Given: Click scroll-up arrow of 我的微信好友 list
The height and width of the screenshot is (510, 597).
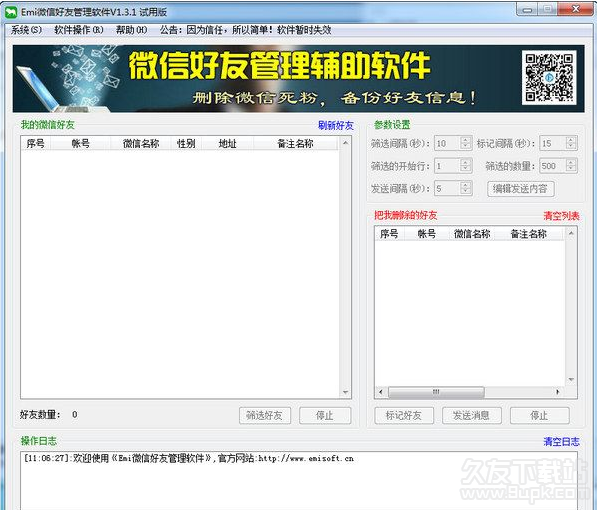Looking at the screenshot, I should [345, 143].
